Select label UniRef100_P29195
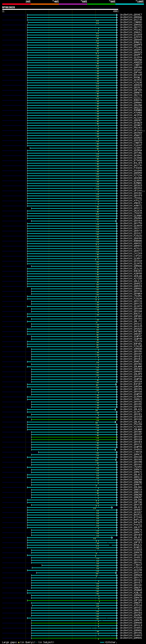Screen dimensions: 146x644 [x=131, y=347]
